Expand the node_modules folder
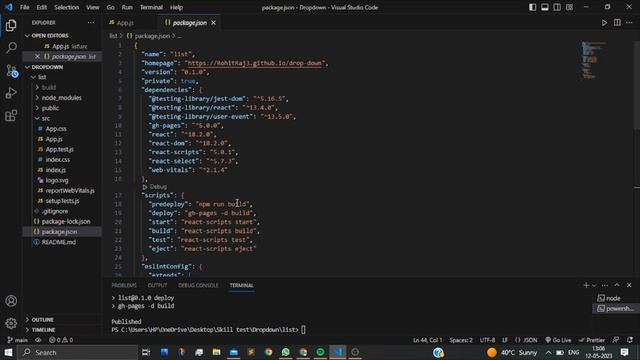Viewport: 640px width, 360px height. (61, 98)
